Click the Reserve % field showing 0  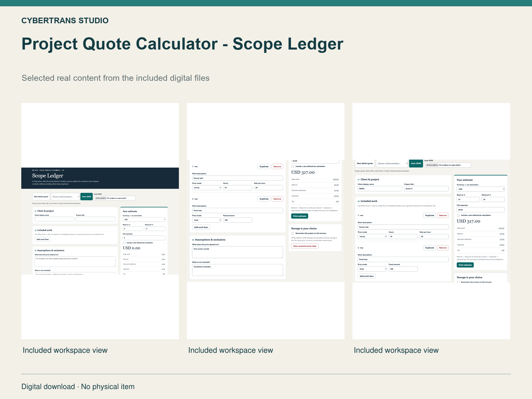click(133, 229)
